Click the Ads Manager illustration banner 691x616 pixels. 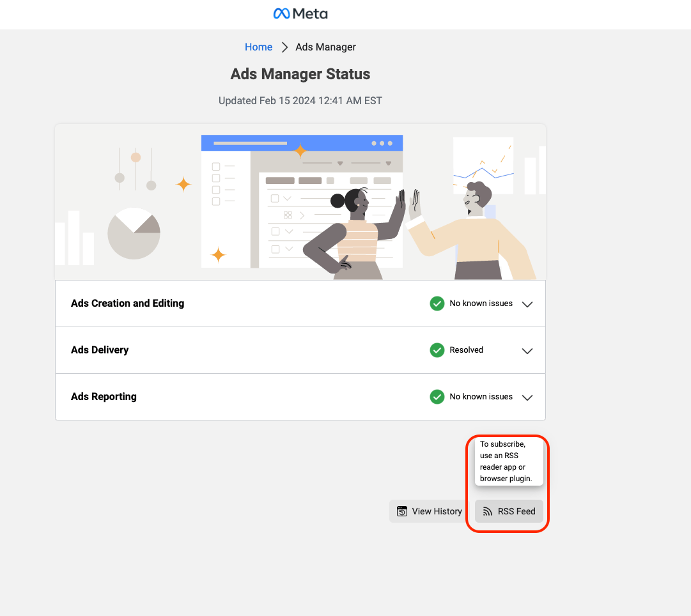click(300, 202)
